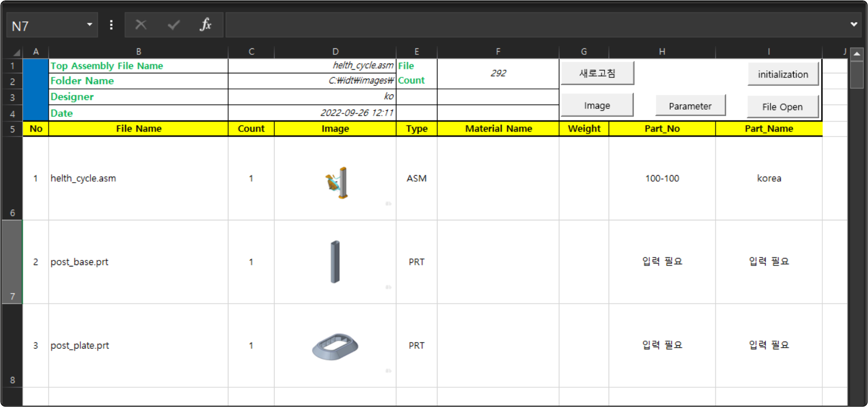Click the 'Part_No' header cell
Viewport: 868px width, 407px height.
click(x=662, y=129)
